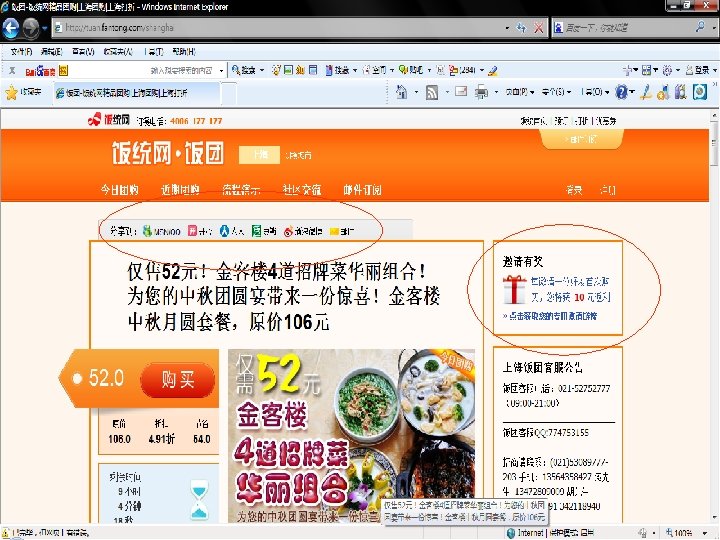This screenshot has height=540, width=720.
Task: Click the Read Mail envelope icon
Action: click(x=461, y=92)
